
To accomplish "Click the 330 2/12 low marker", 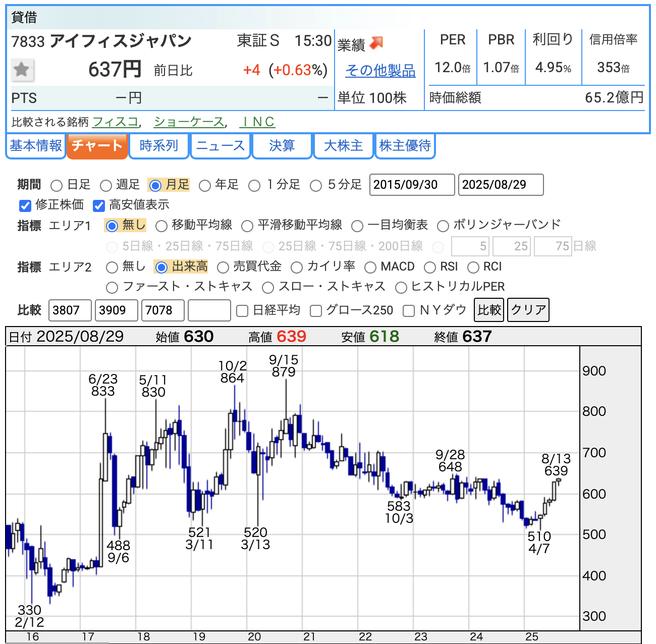I will 29,616.
